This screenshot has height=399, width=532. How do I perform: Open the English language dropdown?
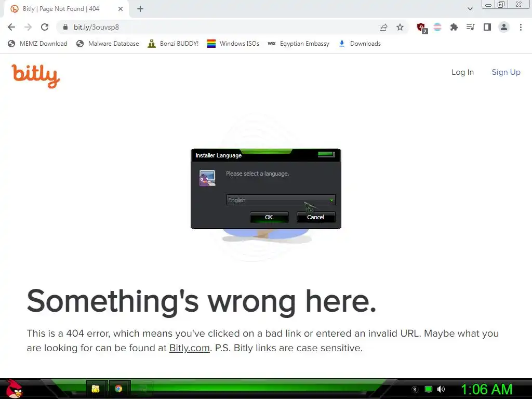[x=281, y=200]
